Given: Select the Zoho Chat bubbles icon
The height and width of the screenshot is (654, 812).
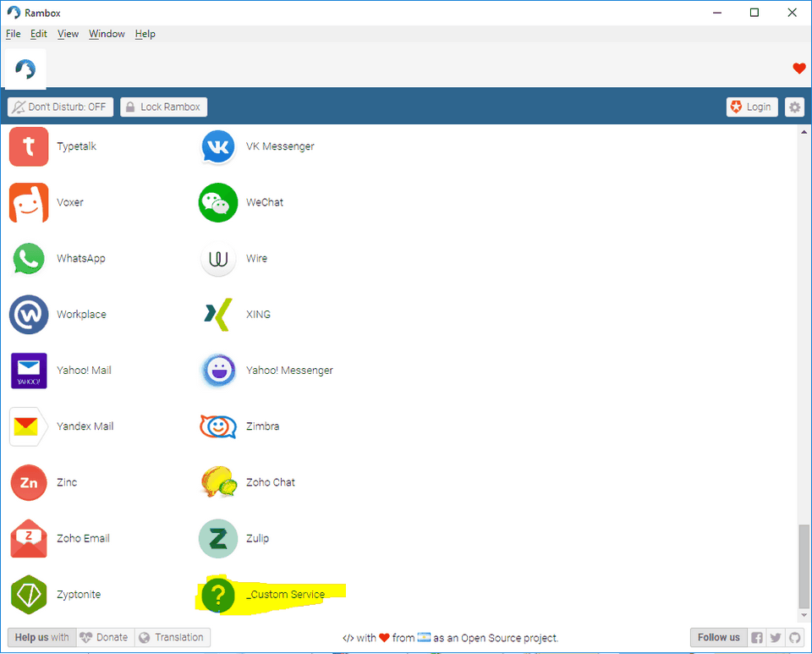Looking at the screenshot, I should click(x=218, y=482).
